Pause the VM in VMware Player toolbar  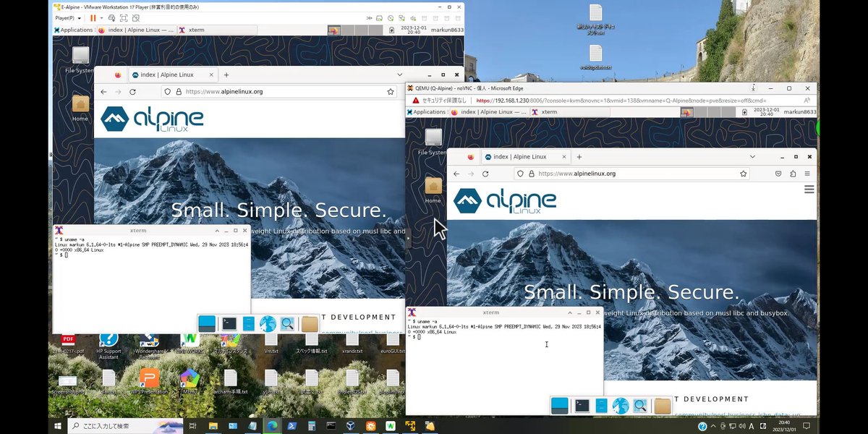93,17
